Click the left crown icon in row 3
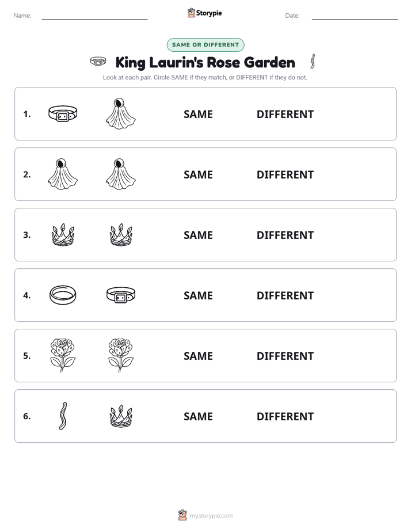 tap(63, 235)
